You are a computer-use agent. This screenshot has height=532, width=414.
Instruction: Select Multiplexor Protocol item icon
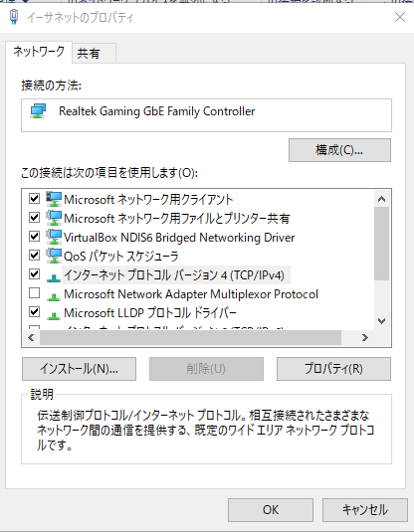(x=54, y=297)
